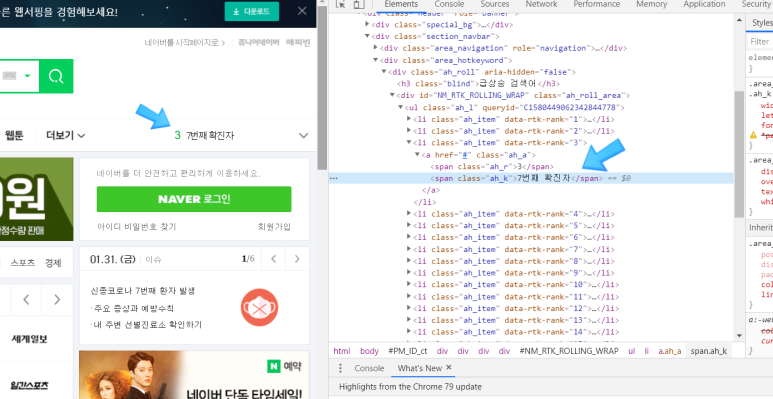773x399 pixels.
Task: Open the 더보기 dropdown menu
Action: 66,135
